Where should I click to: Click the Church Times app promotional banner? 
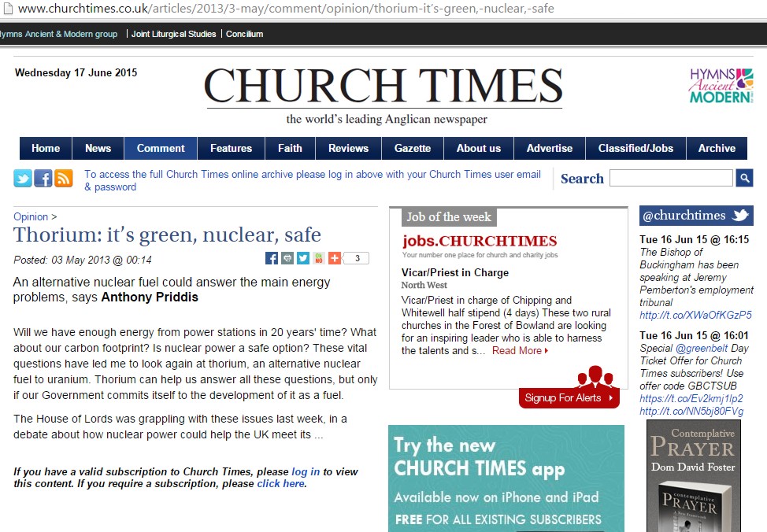click(x=506, y=478)
